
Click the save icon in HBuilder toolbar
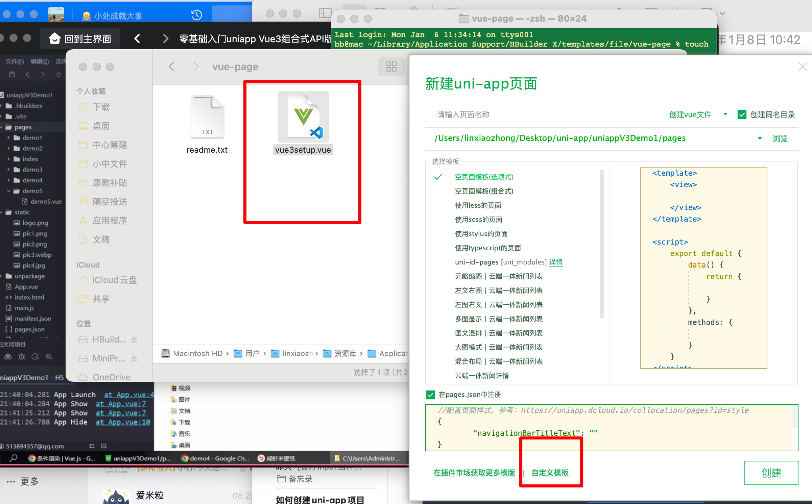12,74
